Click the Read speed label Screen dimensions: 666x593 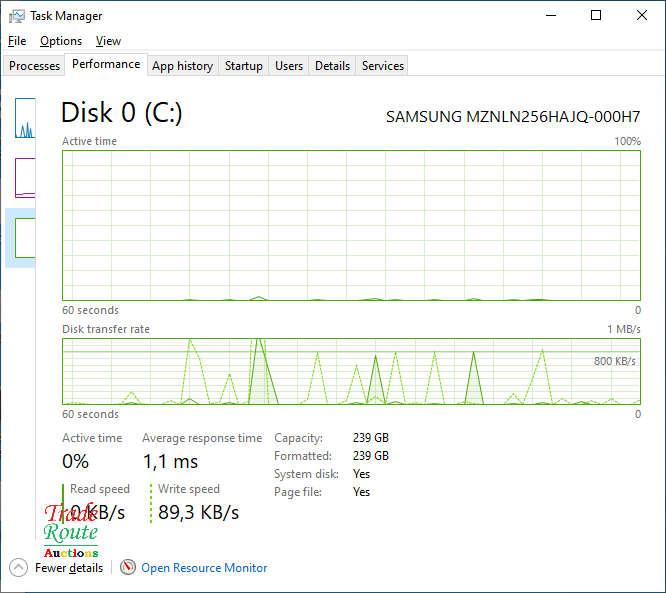[x=100, y=489]
